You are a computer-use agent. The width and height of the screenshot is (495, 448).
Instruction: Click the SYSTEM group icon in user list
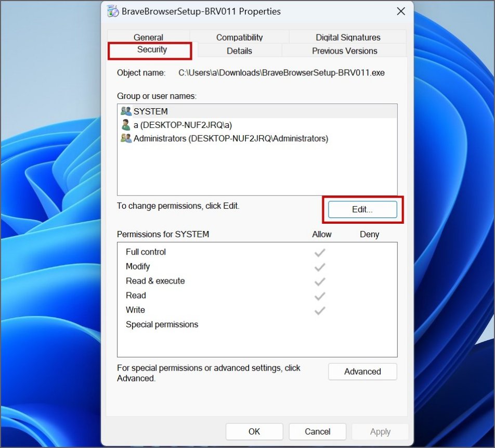tap(126, 111)
